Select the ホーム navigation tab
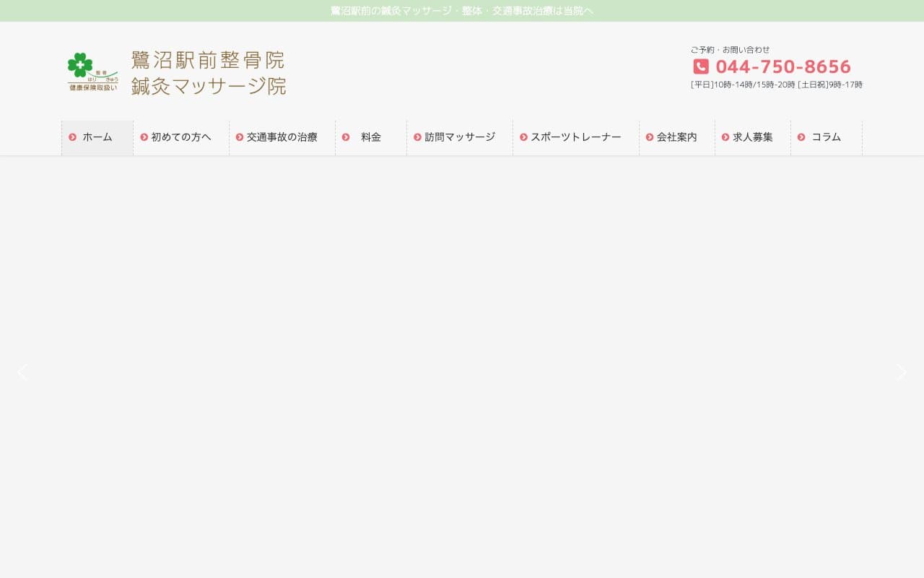 [97, 137]
